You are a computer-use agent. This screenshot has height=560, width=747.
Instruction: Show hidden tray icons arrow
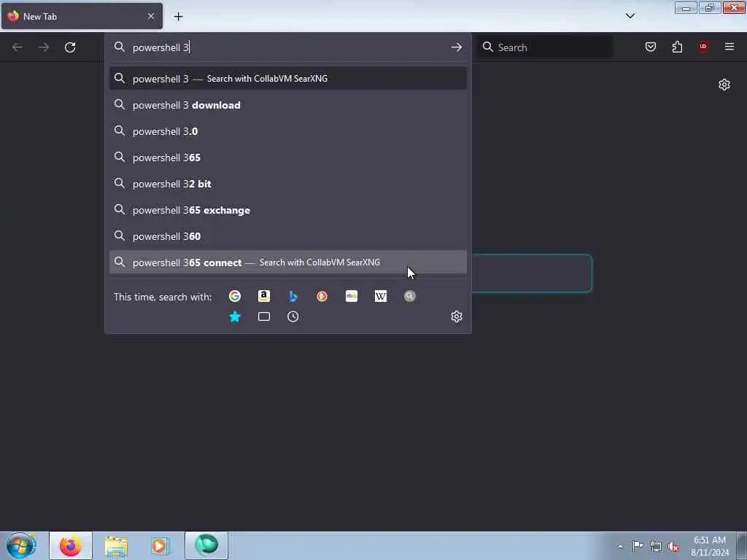(x=620, y=546)
